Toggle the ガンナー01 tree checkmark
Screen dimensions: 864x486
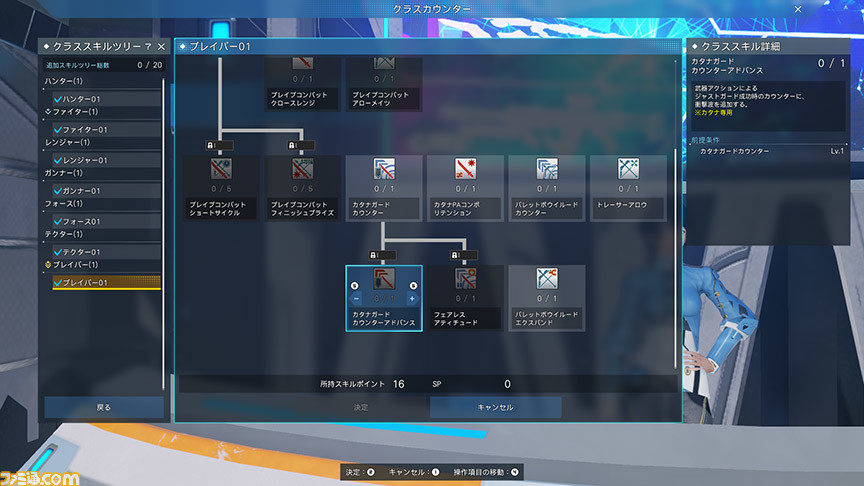57,191
